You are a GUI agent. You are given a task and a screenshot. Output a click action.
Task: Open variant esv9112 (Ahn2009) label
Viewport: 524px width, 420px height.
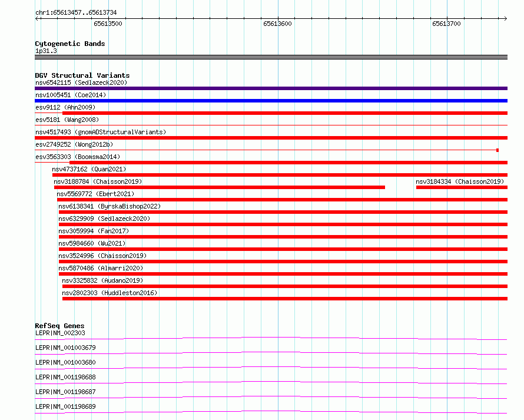pyautogui.click(x=65, y=107)
